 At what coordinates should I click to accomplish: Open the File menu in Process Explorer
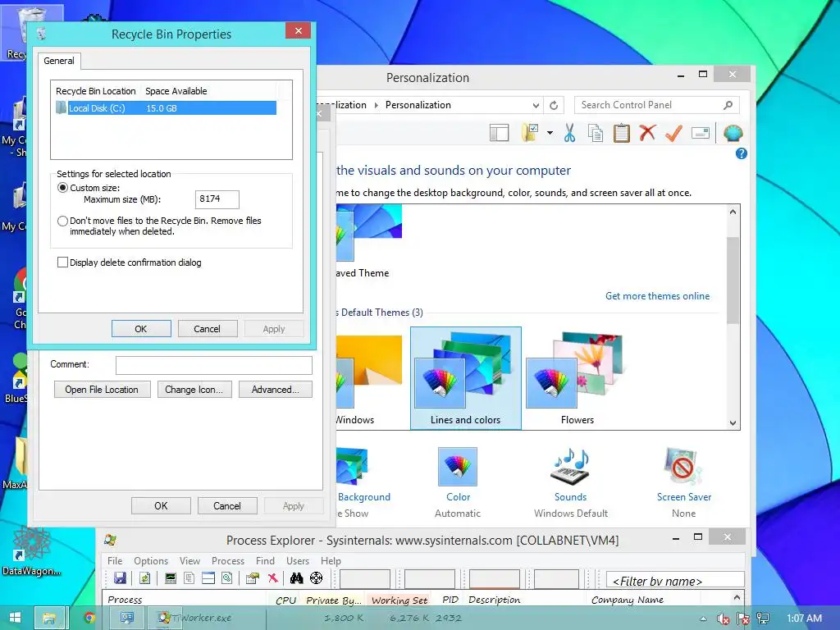coord(115,560)
